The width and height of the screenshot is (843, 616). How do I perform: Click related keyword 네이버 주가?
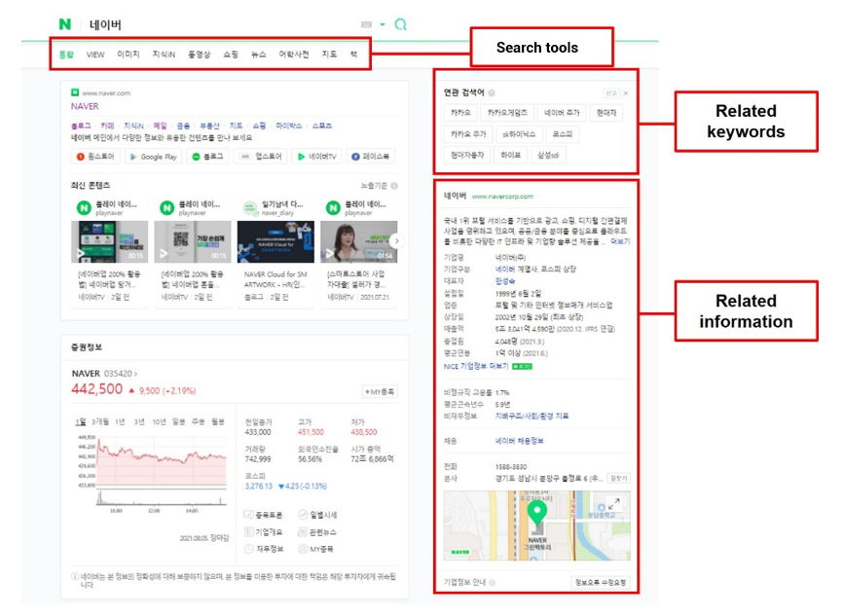tap(562, 113)
